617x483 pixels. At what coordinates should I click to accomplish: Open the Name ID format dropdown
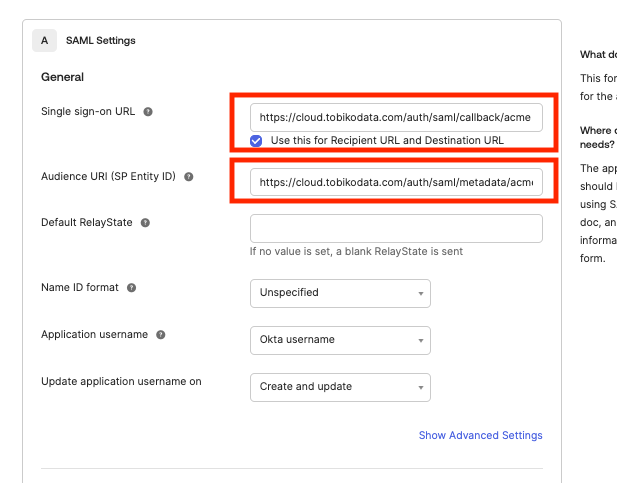340,293
